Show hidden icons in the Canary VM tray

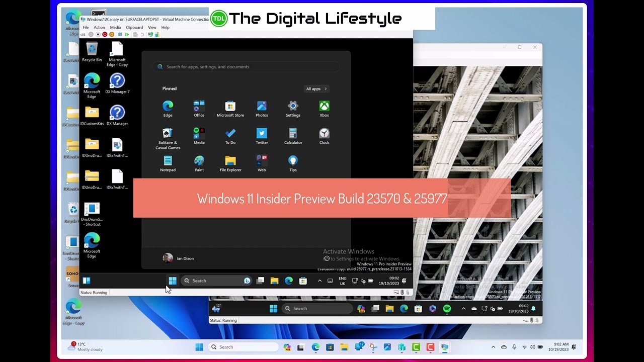[x=319, y=281]
